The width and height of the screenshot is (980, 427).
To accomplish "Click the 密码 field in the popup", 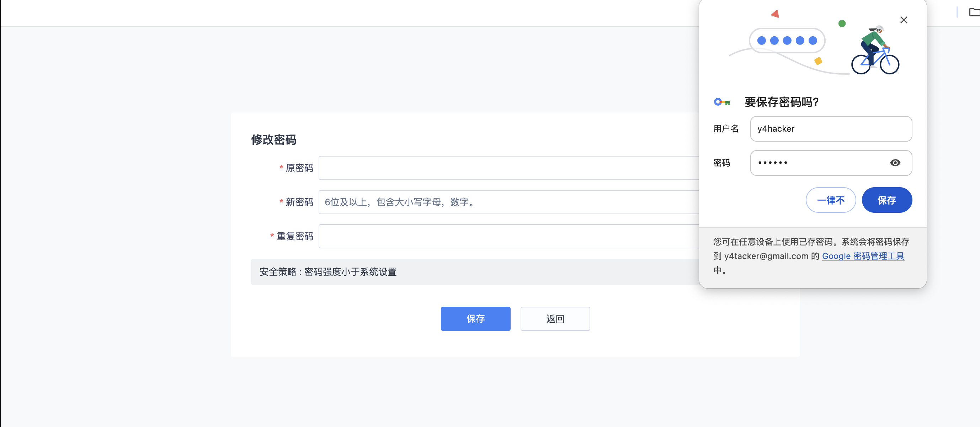I will click(x=818, y=163).
